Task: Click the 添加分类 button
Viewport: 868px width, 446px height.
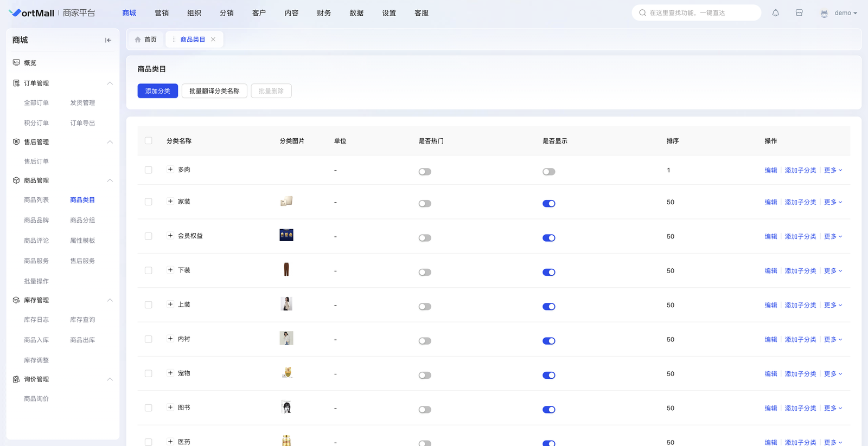Action: tap(157, 91)
